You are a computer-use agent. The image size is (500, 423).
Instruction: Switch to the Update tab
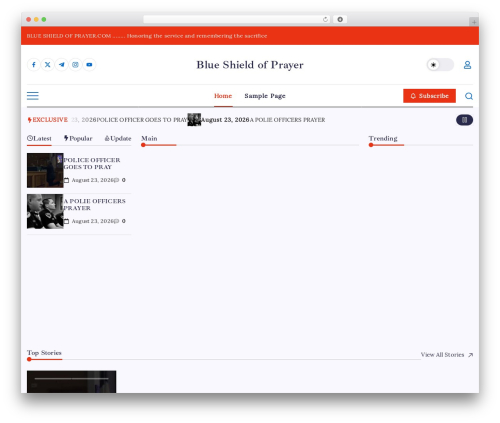(118, 138)
